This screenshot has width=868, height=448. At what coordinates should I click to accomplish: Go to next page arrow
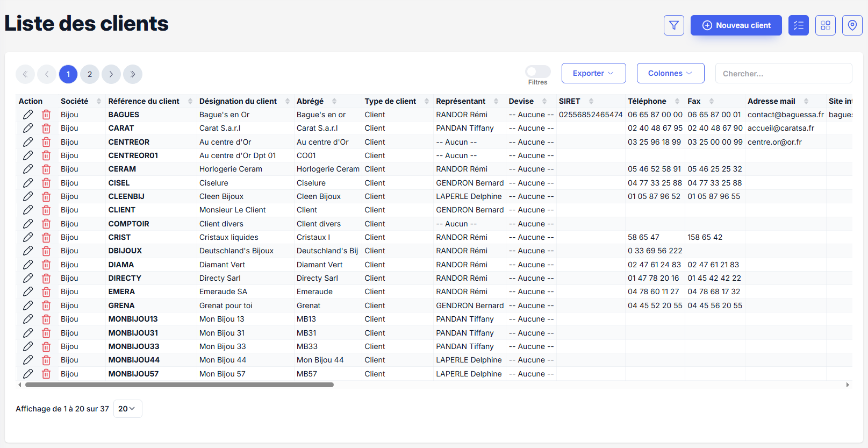point(111,74)
